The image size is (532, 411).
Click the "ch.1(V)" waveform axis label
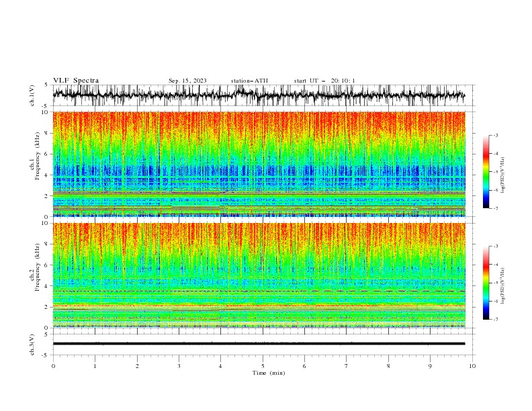(x=32, y=95)
